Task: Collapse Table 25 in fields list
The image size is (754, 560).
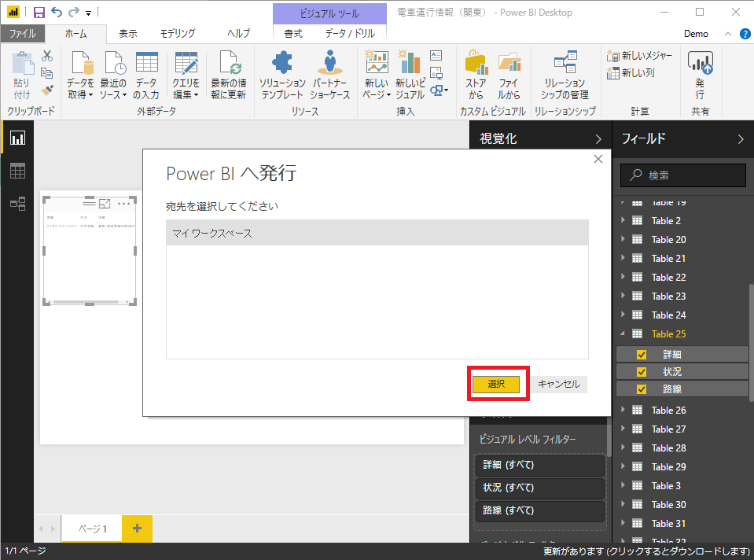Action: click(623, 333)
